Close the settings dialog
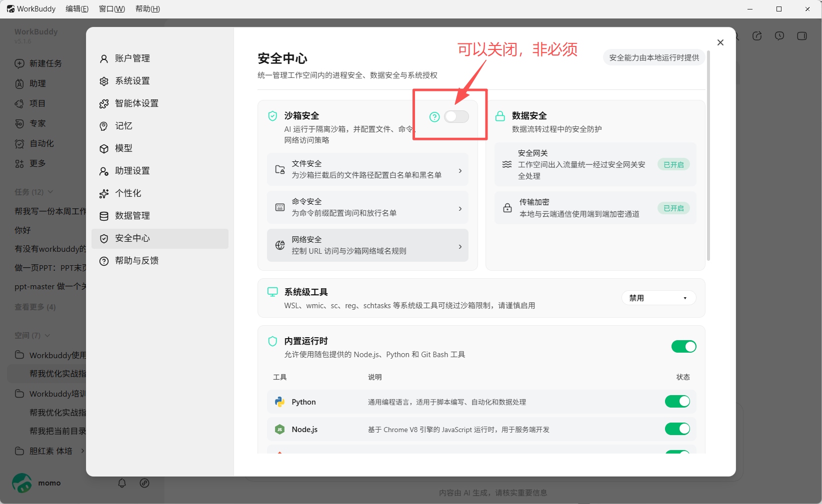822x504 pixels. [x=720, y=42]
